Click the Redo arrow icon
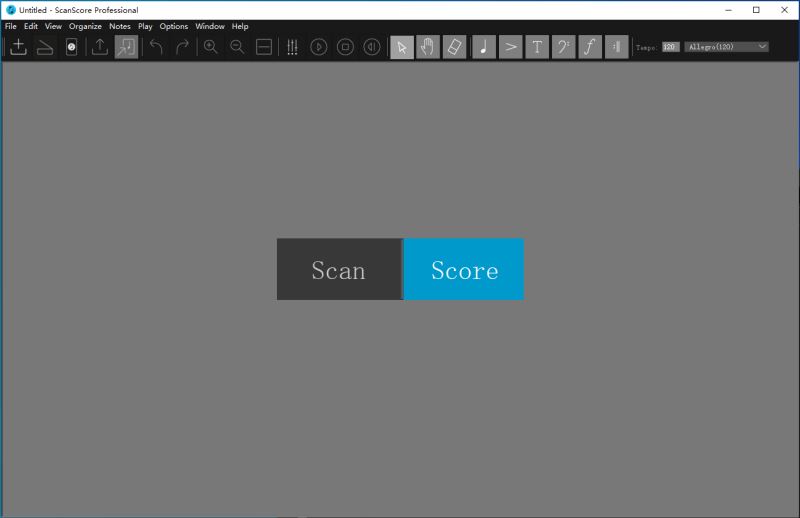 coord(182,47)
